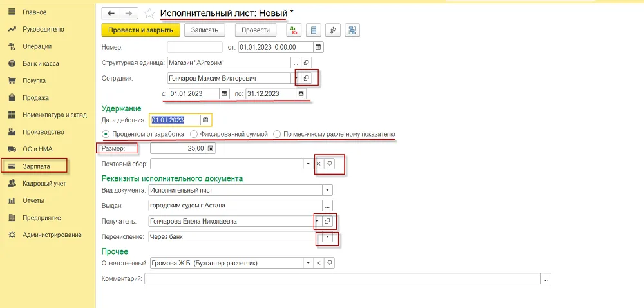
Task: Select Процентом от заработка option
Action: [x=144, y=134]
